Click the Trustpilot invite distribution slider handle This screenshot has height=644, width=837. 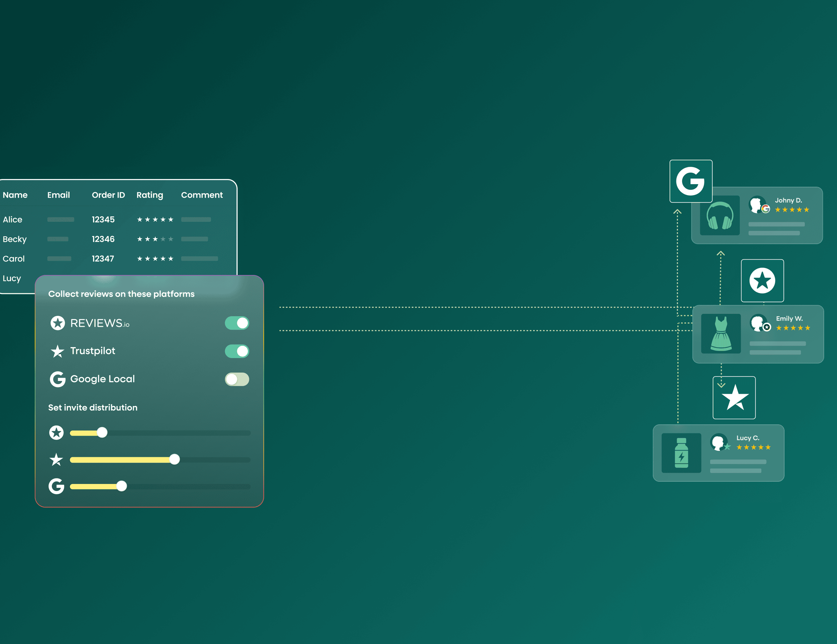[174, 459]
